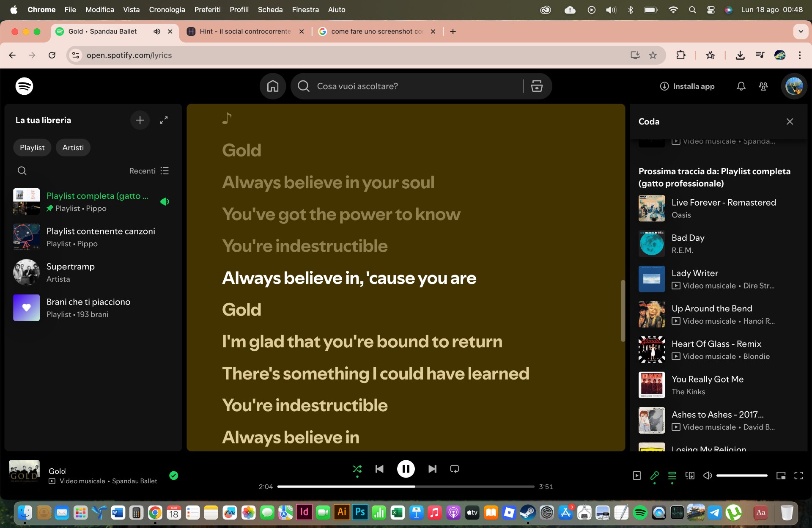Screen dimensions: 812x528
Task: Open the Scheda menu
Action: (270, 9)
